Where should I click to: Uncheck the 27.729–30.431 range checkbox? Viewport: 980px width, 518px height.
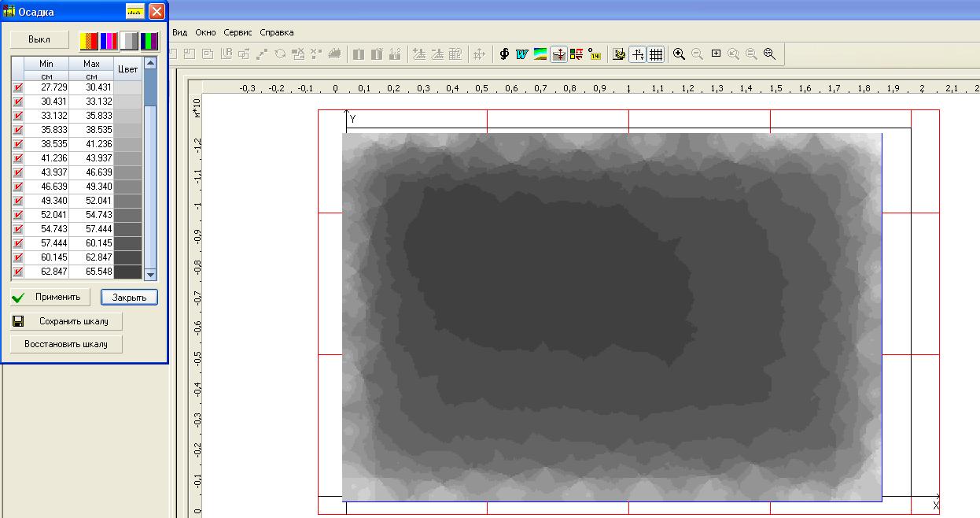point(18,87)
